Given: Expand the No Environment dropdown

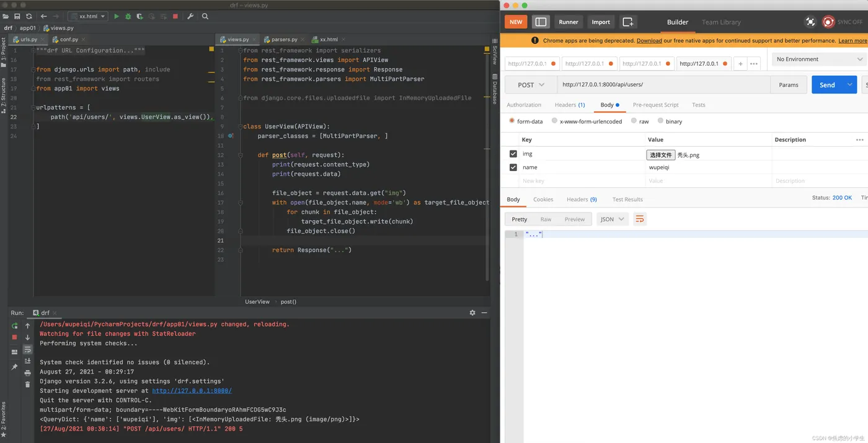Looking at the screenshot, I should coord(818,59).
